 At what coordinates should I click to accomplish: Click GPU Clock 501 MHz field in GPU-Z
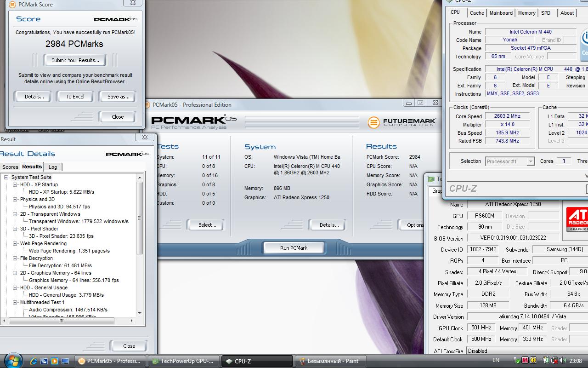tap(481, 328)
